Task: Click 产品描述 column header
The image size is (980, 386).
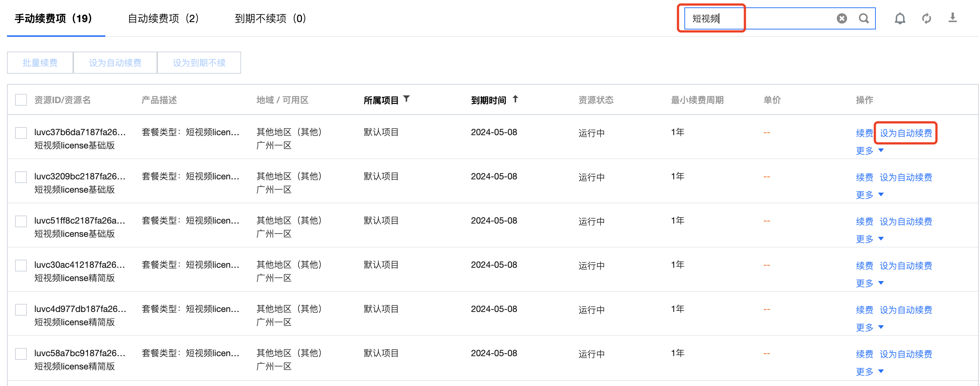Action: click(x=159, y=100)
